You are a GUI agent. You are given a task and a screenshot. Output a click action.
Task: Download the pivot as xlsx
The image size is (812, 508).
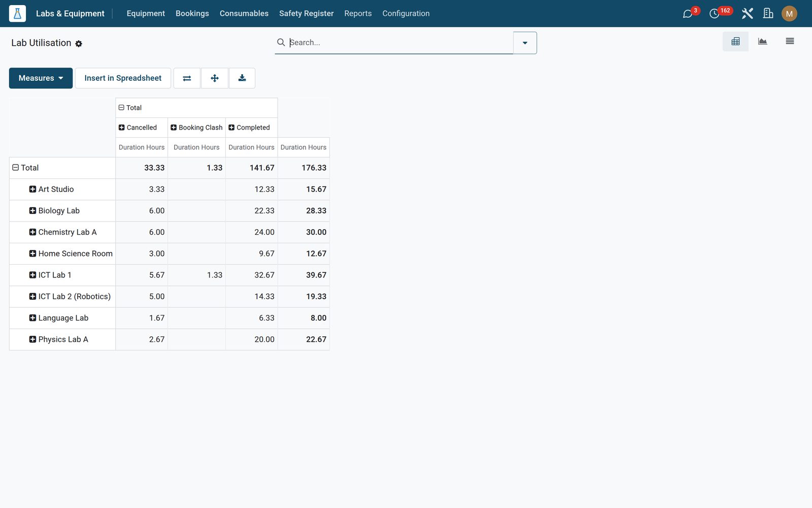tap(242, 78)
